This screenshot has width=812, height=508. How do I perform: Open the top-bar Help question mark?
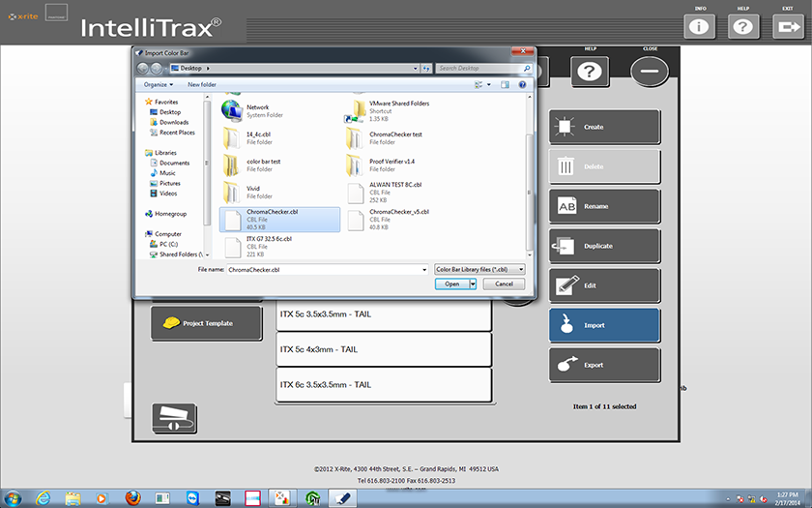point(743,26)
